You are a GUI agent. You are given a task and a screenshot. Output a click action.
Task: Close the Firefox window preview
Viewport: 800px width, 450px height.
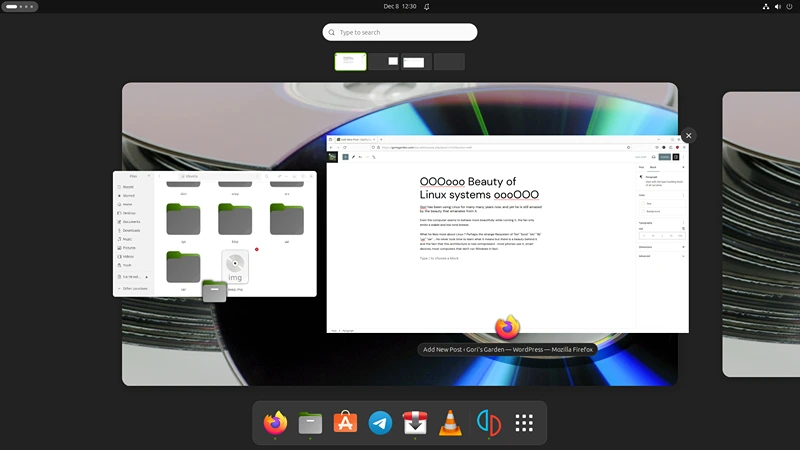[x=688, y=135]
